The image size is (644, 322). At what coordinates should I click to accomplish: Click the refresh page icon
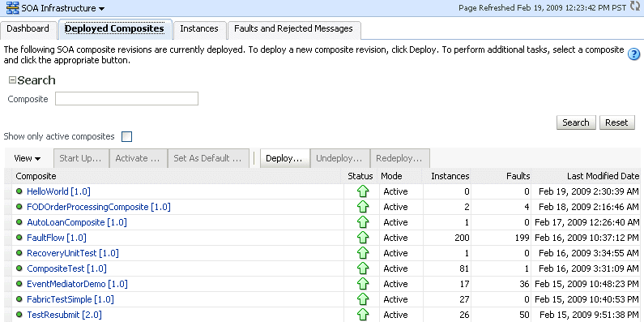(635, 7)
